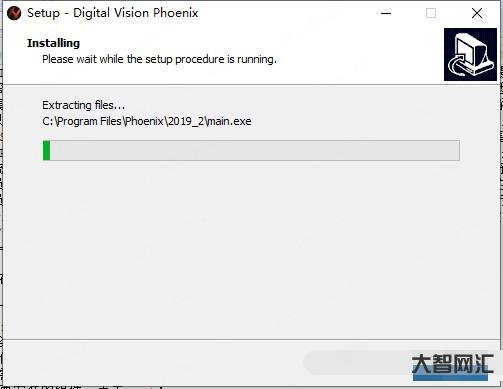Click the greyed-out maximize button
Screen dimensions: 503x389
point(431,13)
